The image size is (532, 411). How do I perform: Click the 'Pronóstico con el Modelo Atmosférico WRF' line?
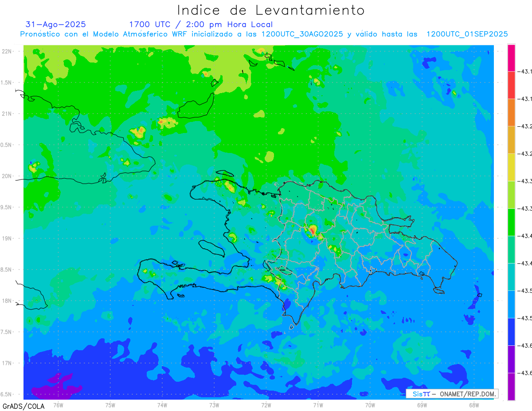264,34
